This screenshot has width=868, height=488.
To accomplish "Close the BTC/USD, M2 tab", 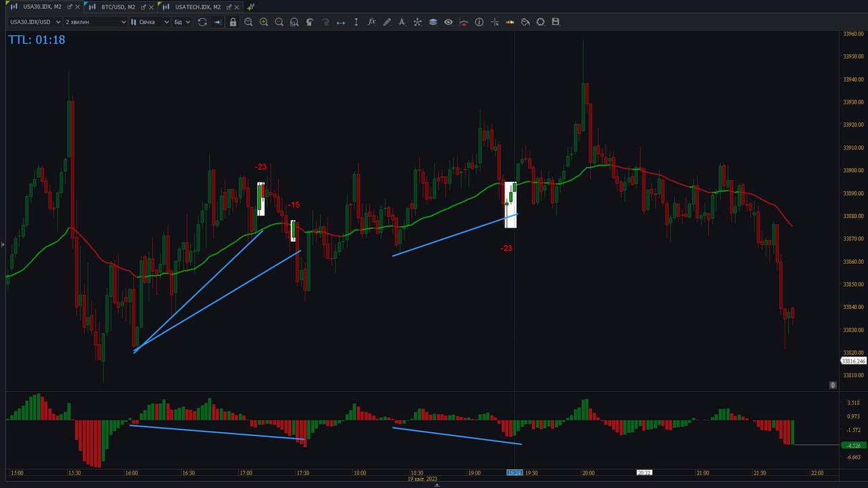I will [x=151, y=7].
